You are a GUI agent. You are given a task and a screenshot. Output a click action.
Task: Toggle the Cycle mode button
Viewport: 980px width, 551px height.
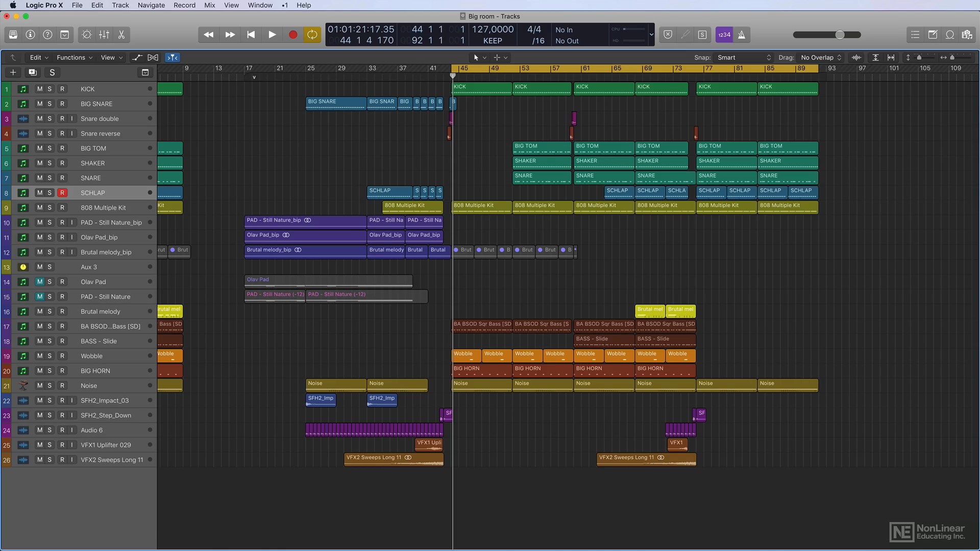312,35
